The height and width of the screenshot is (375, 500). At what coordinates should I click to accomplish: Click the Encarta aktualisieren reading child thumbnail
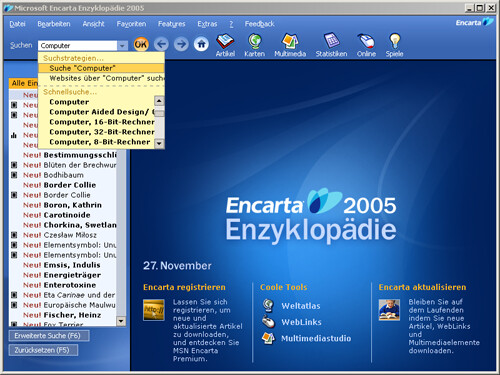[389, 310]
